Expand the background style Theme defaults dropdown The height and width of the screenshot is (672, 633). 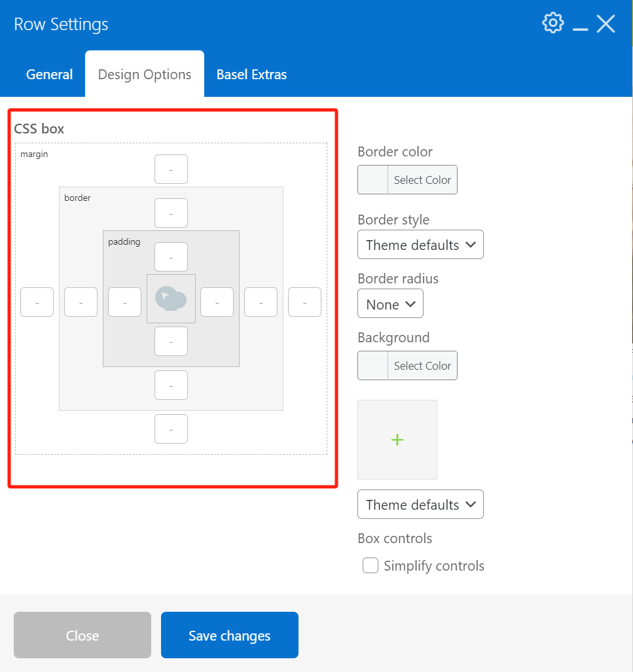420,504
